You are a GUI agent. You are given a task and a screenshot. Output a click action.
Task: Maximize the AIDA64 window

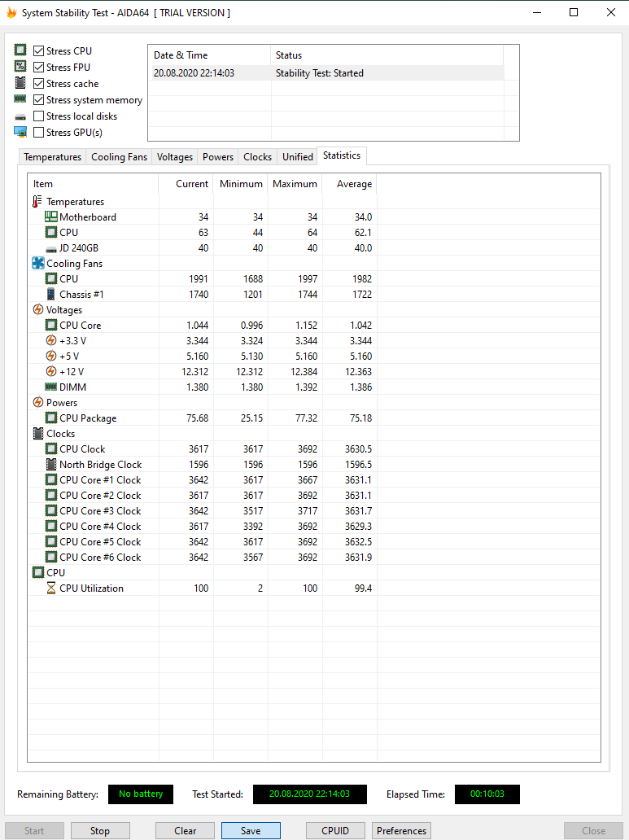pos(574,12)
